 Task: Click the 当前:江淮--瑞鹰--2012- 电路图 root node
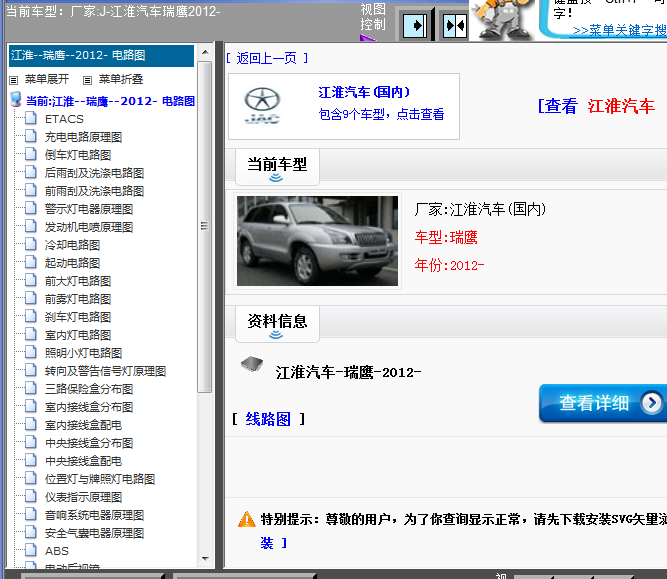(x=111, y=101)
